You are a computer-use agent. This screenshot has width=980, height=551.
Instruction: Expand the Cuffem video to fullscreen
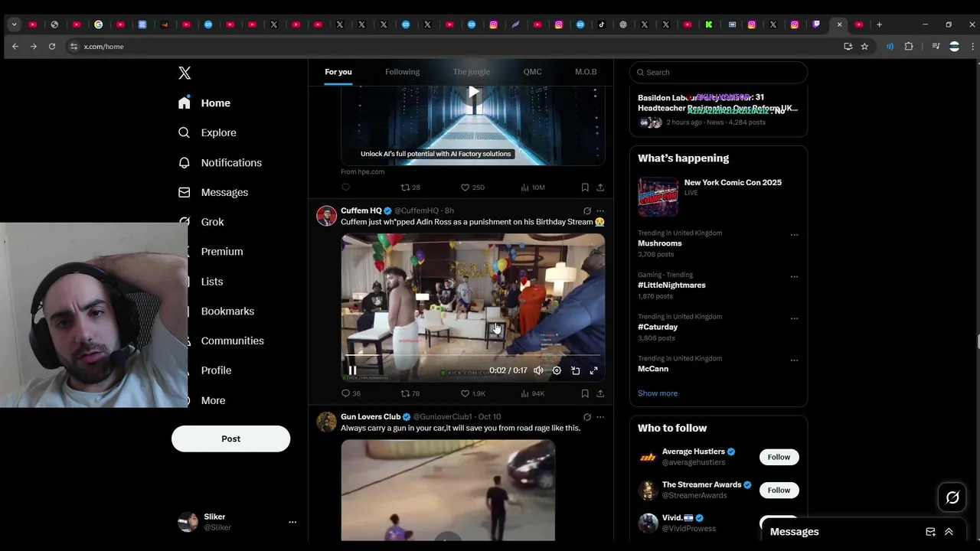[x=593, y=370]
